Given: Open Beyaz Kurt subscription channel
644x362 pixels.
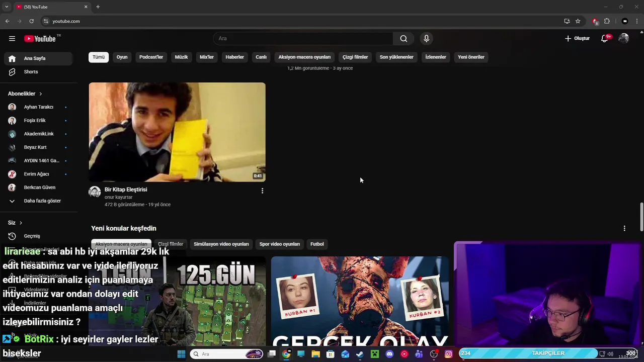Looking at the screenshot, I should tap(38, 147).
